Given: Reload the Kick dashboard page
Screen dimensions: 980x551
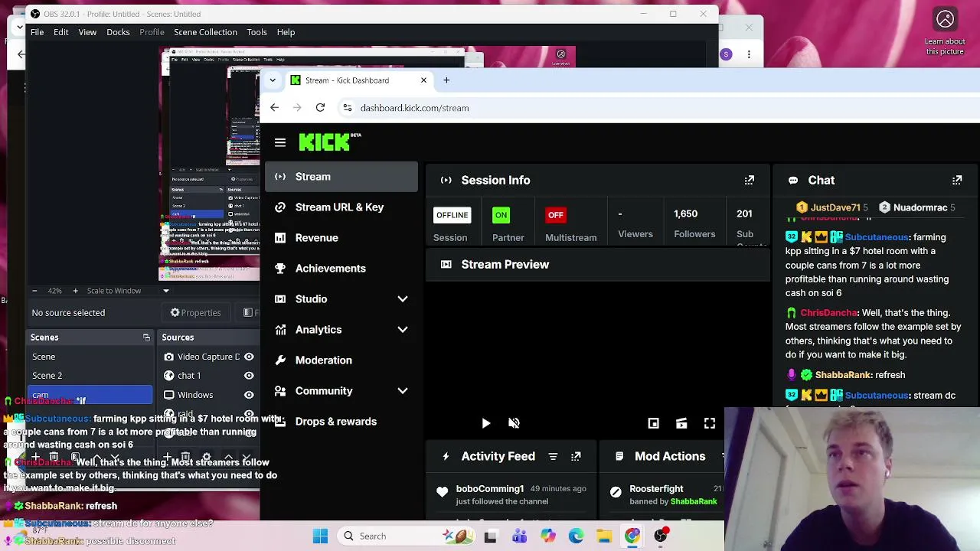Looking at the screenshot, I should point(320,108).
